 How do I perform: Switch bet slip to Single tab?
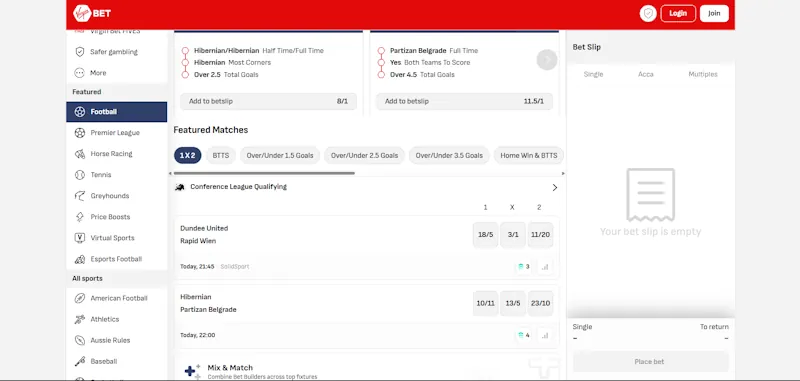coord(593,74)
